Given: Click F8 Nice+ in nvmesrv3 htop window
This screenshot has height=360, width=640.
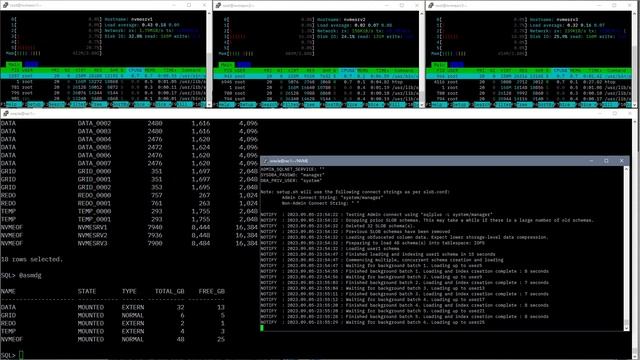Looking at the screenshot, I should tap(589, 104).
